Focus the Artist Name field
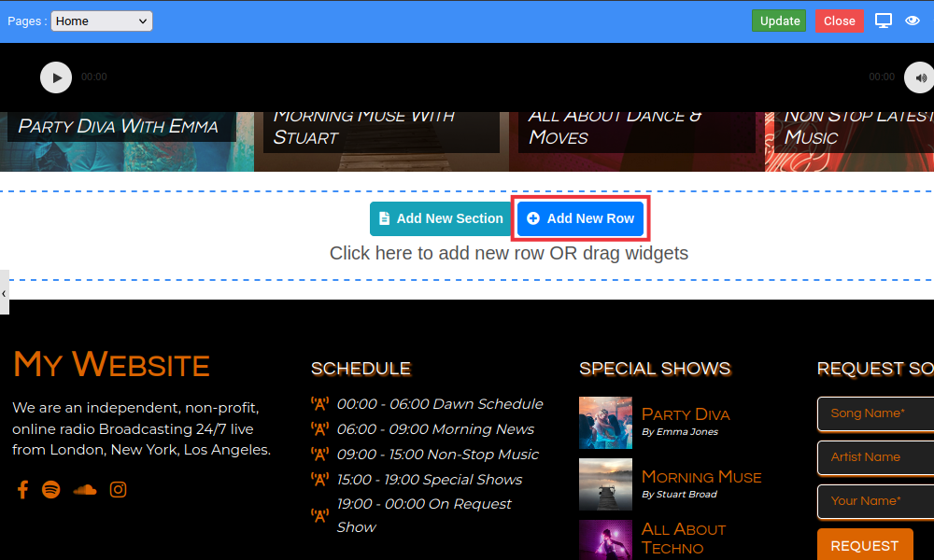 [x=875, y=457]
